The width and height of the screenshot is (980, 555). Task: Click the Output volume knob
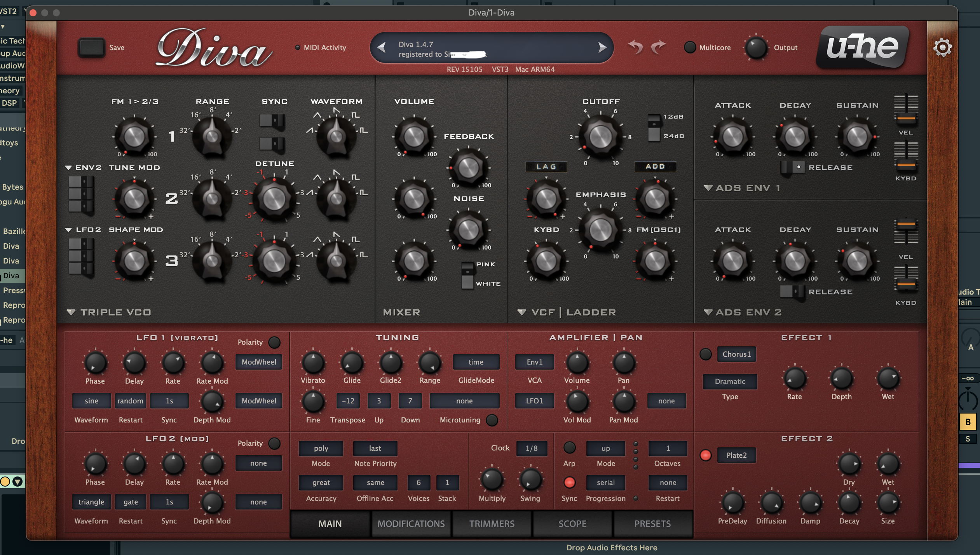(756, 47)
